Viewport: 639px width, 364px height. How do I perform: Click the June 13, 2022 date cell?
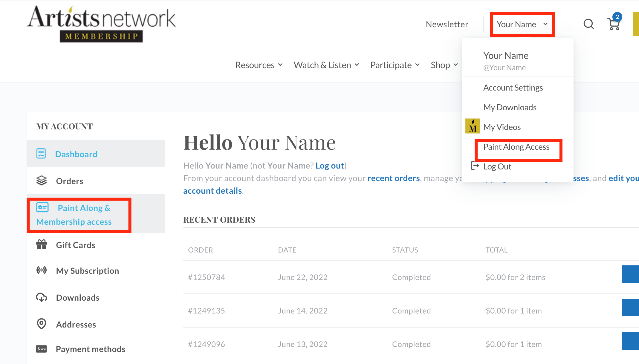(x=303, y=344)
